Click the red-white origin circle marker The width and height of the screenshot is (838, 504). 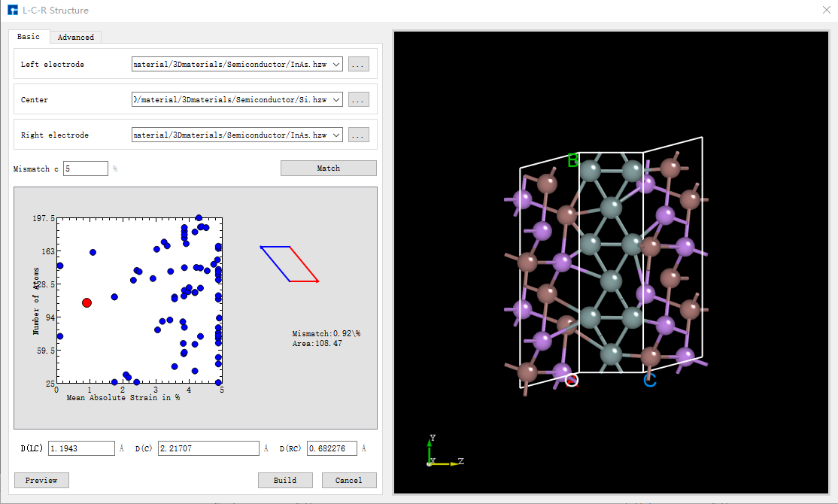pos(572,380)
